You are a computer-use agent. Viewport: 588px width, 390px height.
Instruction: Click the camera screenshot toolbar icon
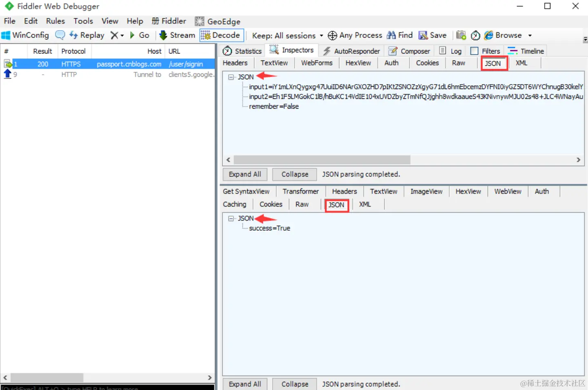point(461,35)
